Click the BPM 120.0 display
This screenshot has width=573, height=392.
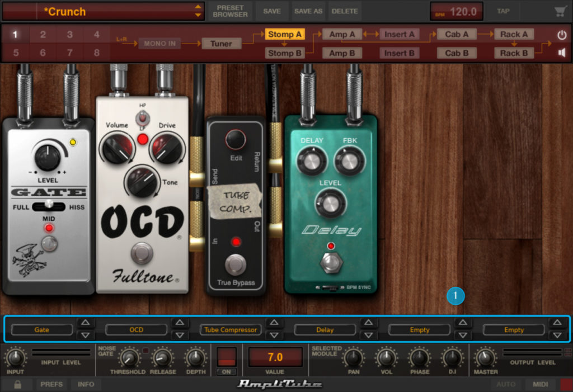457,12
